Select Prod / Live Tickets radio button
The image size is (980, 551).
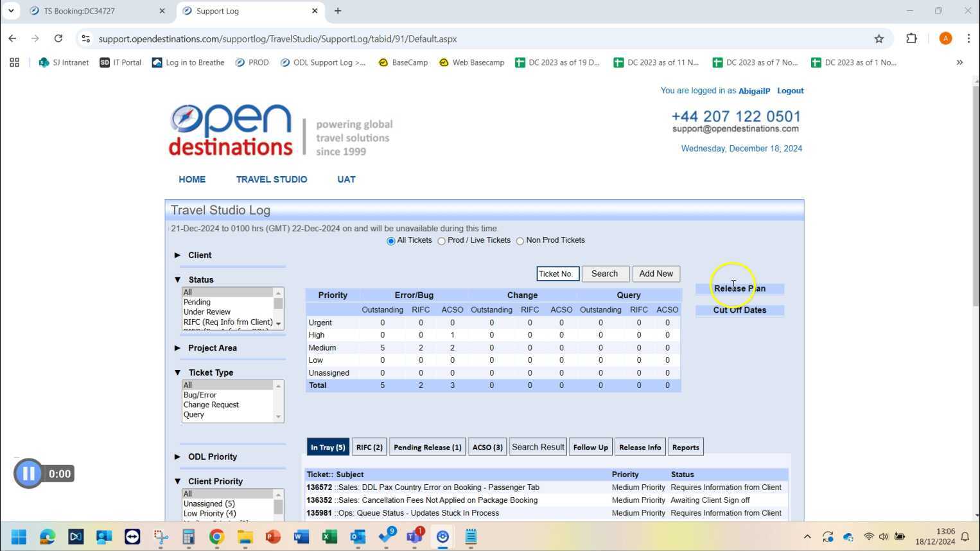441,241
